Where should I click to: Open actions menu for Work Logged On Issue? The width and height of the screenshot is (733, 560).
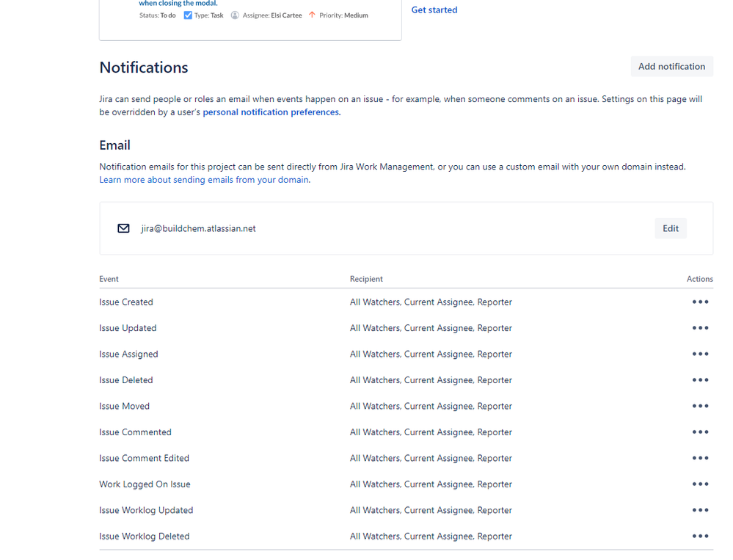coord(700,484)
